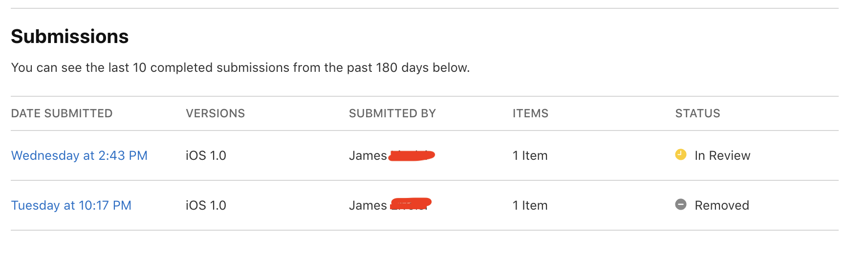The image size is (868, 260).
Task: Click the Status column header
Action: pyautogui.click(x=697, y=113)
